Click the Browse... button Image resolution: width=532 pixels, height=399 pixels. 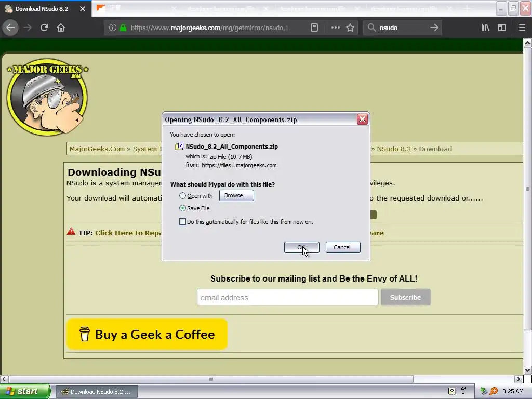coord(236,195)
